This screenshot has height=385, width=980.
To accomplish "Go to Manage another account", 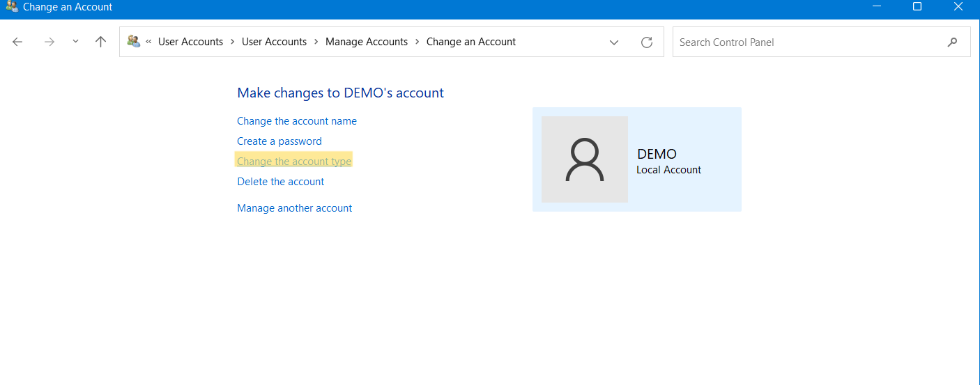I will pos(294,208).
